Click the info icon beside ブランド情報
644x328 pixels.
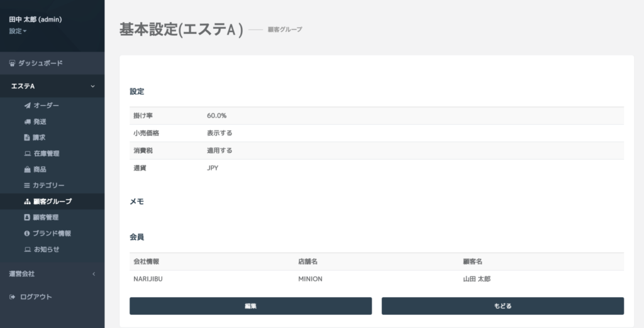27,234
